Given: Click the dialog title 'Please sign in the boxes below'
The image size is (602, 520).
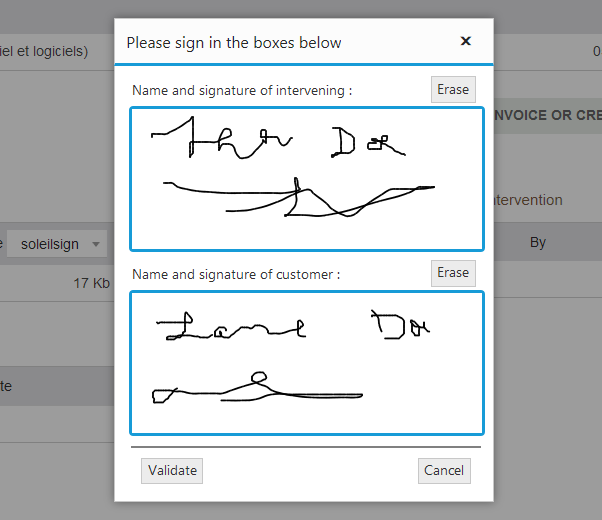Looking at the screenshot, I should 233,43.
